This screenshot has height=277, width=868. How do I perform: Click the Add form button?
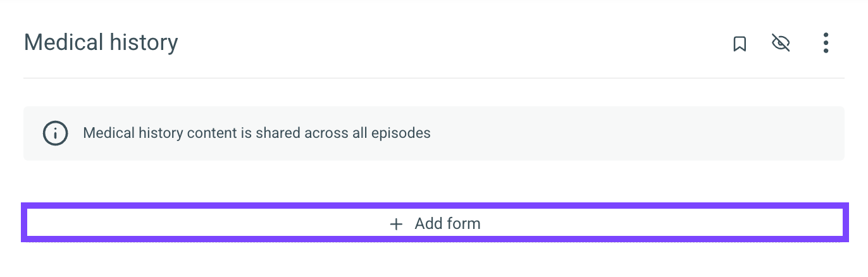click(434, 223)
